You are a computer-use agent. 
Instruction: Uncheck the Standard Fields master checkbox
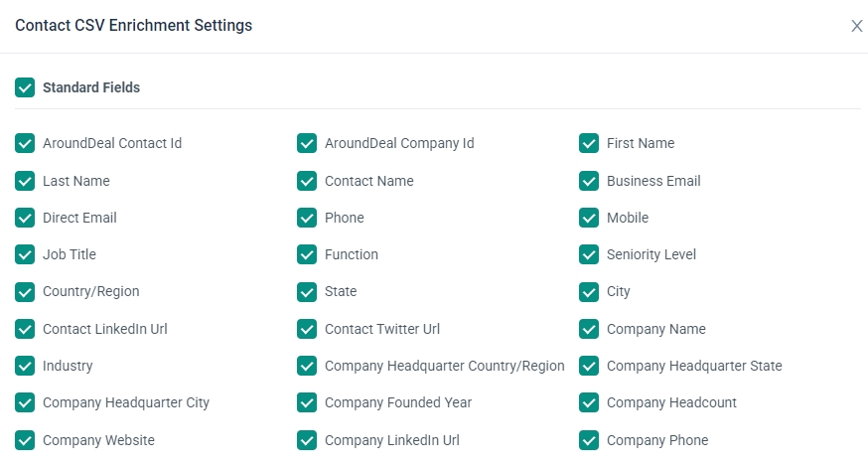(x=25, y=87)
